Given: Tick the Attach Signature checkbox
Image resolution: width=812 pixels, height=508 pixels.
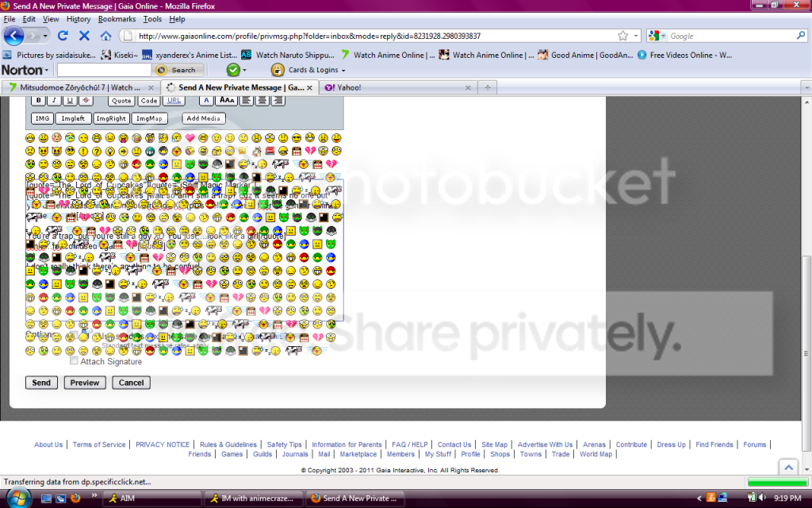Looking at the screenshot, I should tap(74, 361).
